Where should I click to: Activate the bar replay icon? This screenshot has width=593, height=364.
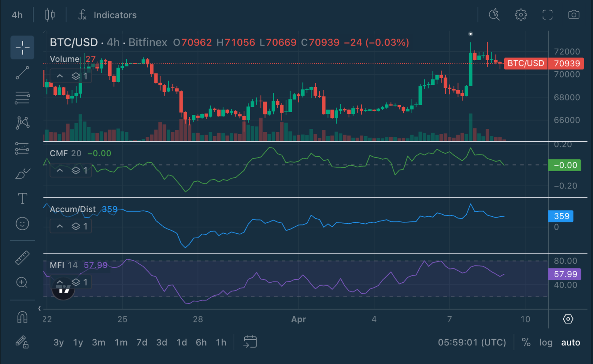click(x=495, y=15)
